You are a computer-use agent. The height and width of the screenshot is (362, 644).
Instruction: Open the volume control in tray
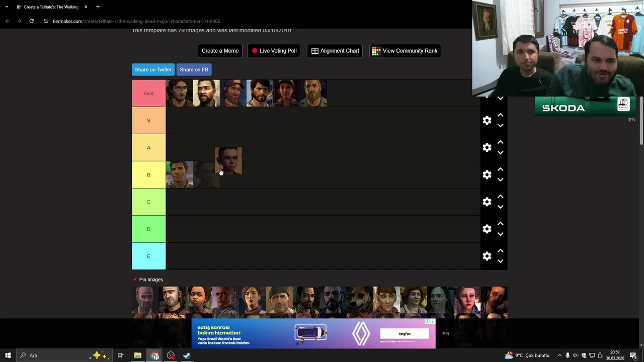tap(576, 355)
